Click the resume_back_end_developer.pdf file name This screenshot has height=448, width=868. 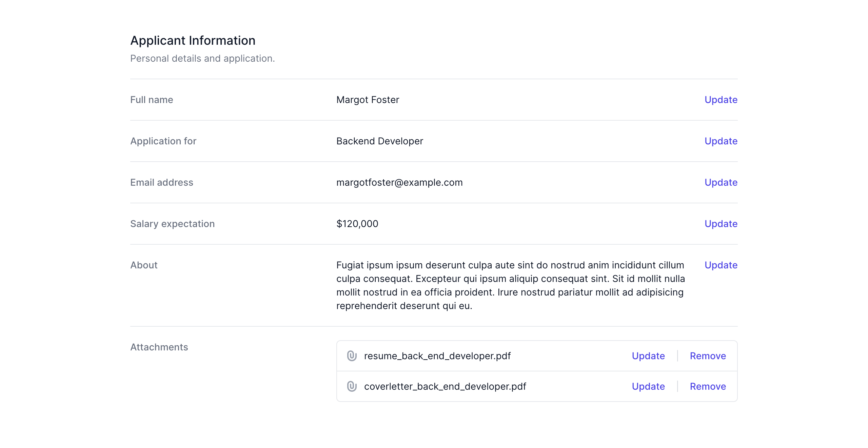pyautogui.click(x=437, y=356)
